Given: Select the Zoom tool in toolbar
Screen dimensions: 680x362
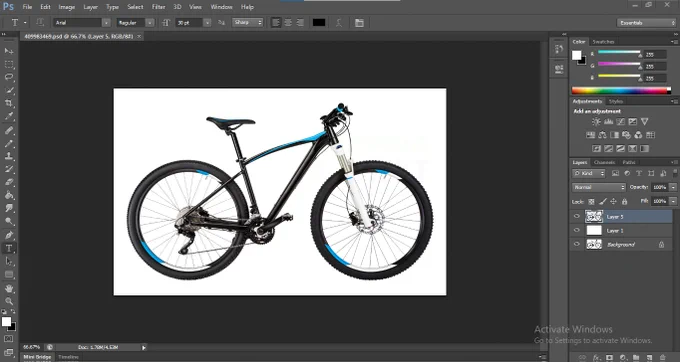Looking at the screenshot, I should (x=9, y=301).
